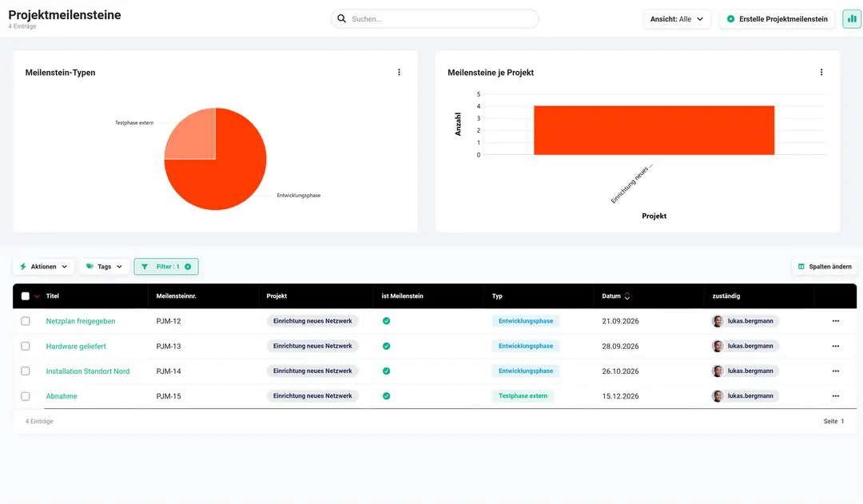The height and width of the screenshot is (504, 863).
Task: Click the Spalten ändern columns icon
Action: coord(801,266)
